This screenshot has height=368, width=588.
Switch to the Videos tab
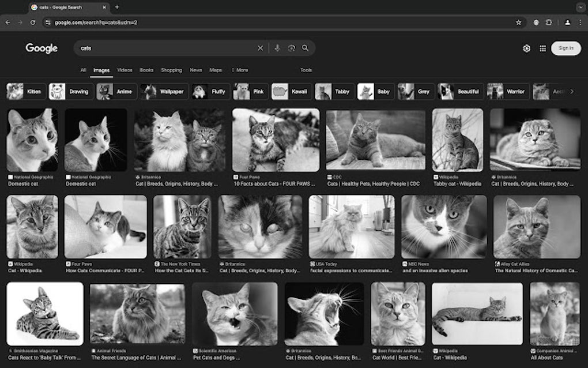125,70
